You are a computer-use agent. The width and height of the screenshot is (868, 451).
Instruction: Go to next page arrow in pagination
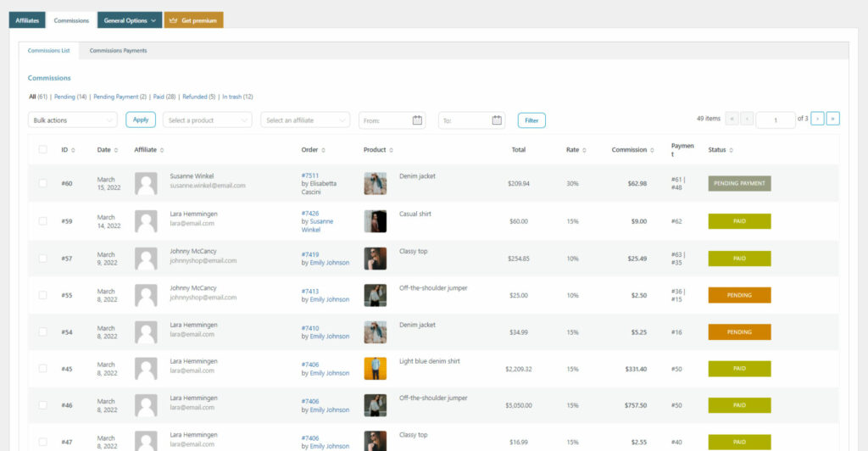tap(817, 119)
